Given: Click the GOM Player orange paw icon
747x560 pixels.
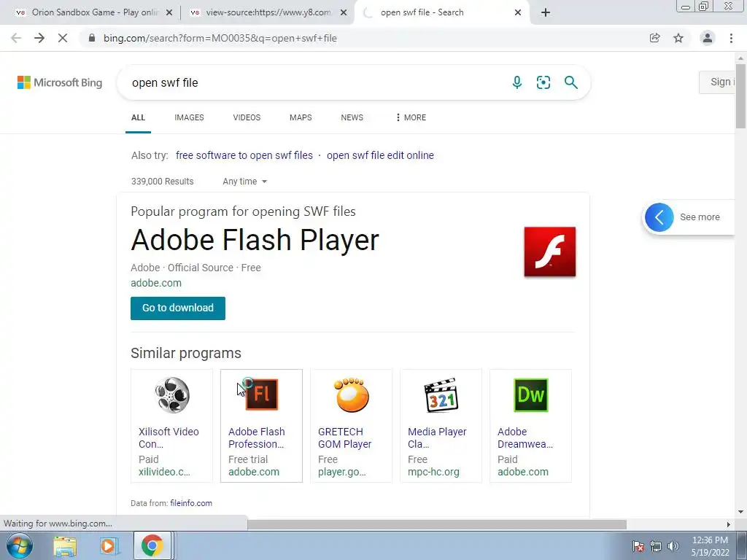Looking at the screenshot, I should (351, 394).
